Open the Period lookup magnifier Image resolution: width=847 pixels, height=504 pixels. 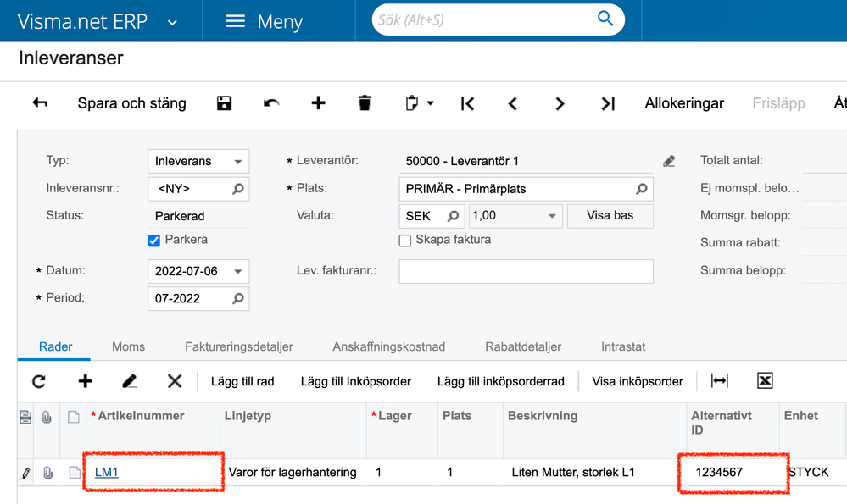(x=237, y=298)
